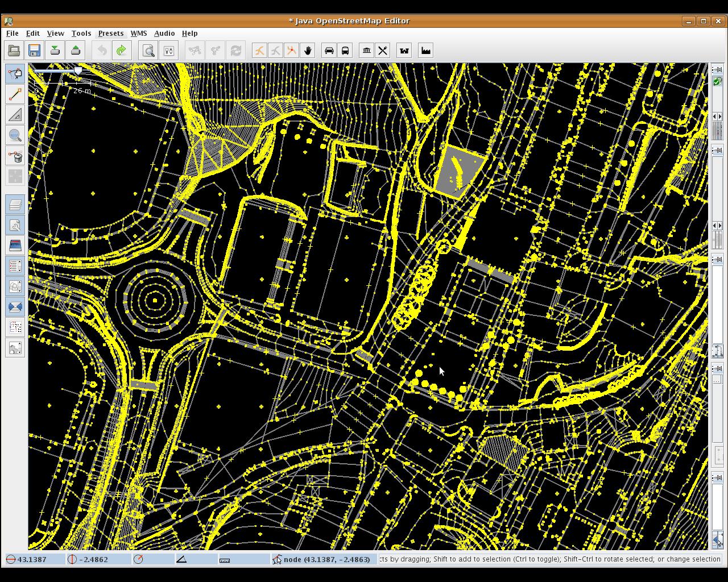
Task: Open the Edit menu
Action: click(x=33, y=34)
